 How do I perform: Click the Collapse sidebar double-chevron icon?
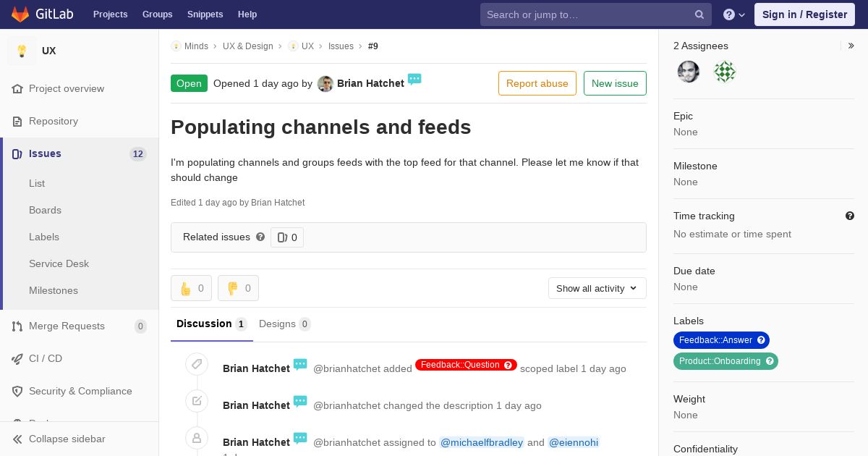pos(17,439)
